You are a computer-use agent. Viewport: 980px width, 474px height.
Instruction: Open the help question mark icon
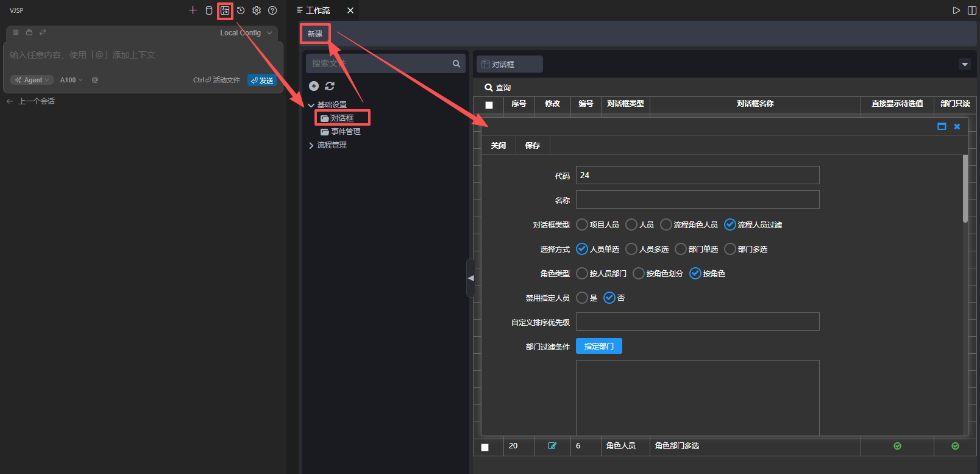pos(272,10)
